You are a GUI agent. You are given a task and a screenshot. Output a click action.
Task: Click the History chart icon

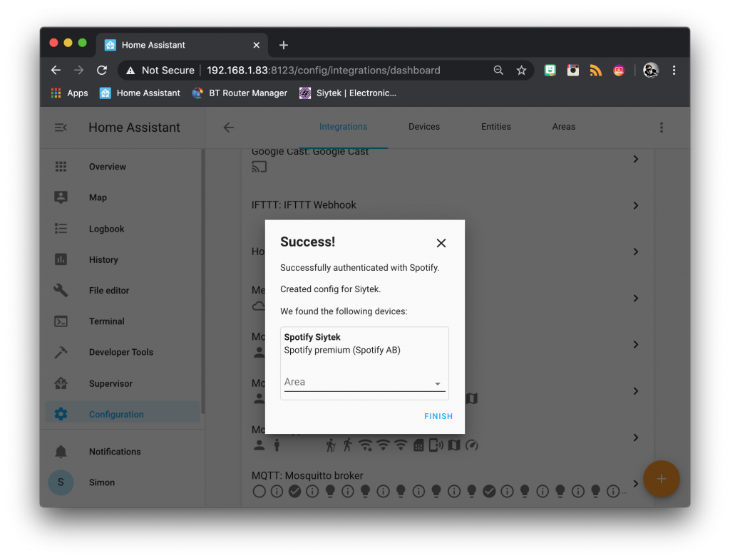(61, 259)
